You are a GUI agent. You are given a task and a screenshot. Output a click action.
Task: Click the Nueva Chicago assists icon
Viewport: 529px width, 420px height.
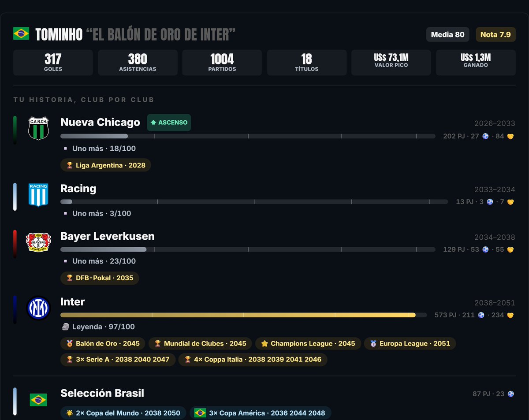[x=510, y=137]
